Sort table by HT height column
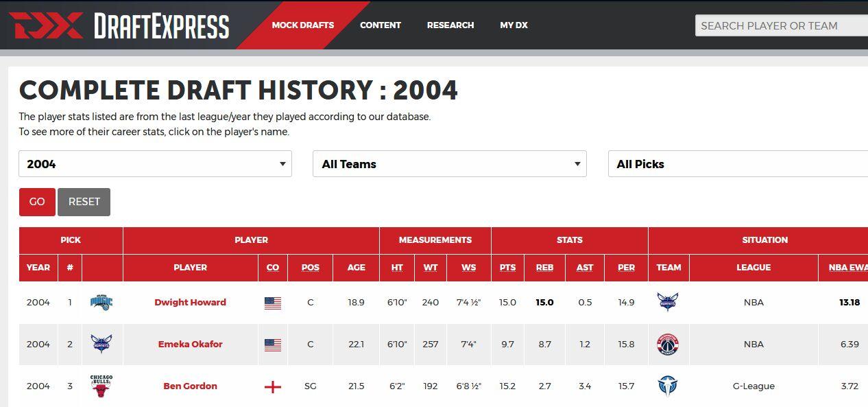The height and width of the screenshot is (407, 868). point(397,268)
